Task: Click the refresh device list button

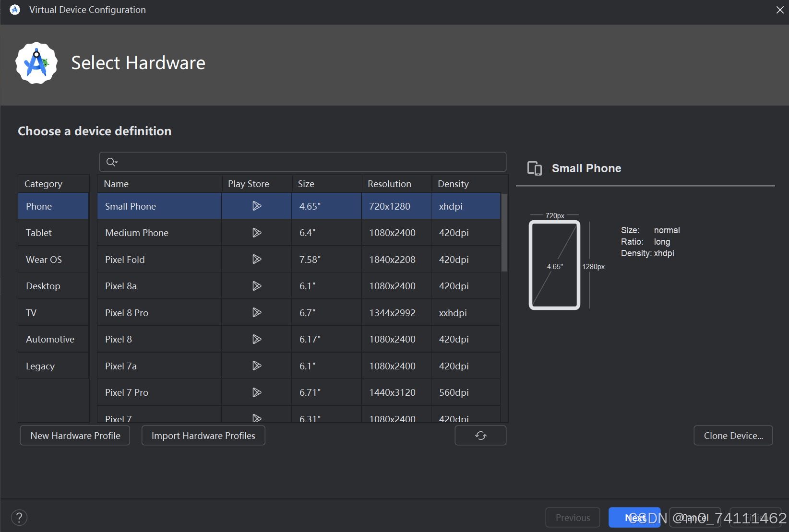Action: 480,436
